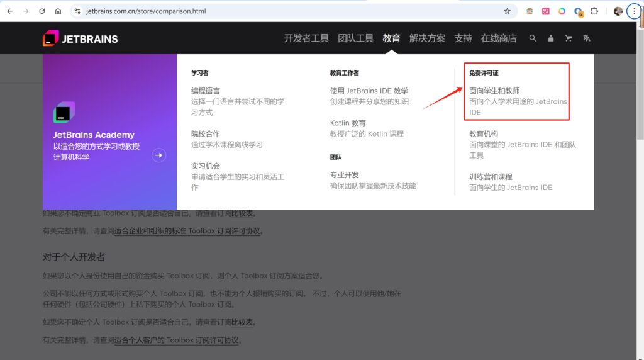Reload the page with the refresh icon
Image resolution: width=644 pixels, height=360 pixels.
click(x=42, y=11)
